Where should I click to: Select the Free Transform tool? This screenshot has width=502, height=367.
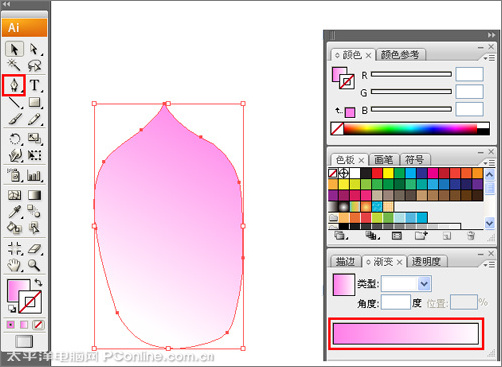(x=34, y=155)
